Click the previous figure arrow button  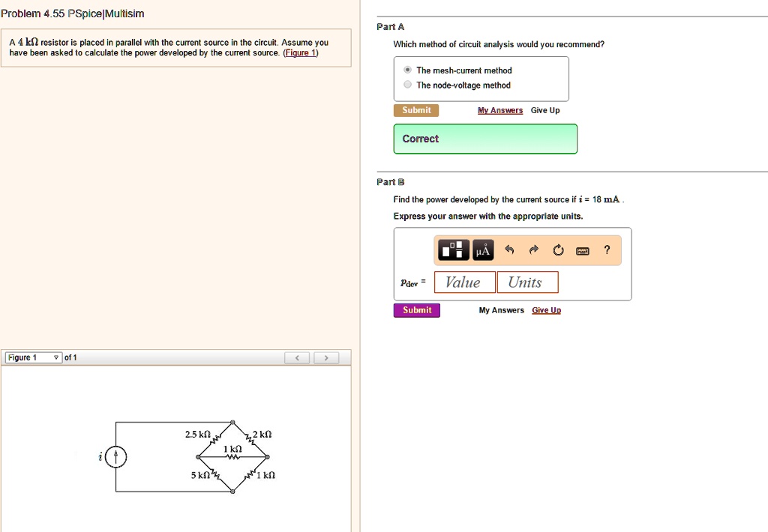[297, 358]
